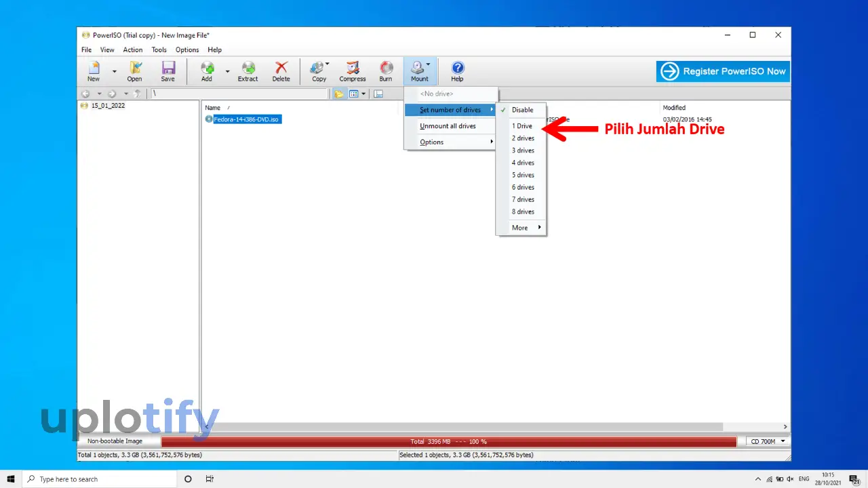
Task: Click the Up one level icon
Action: click(138, 94)
